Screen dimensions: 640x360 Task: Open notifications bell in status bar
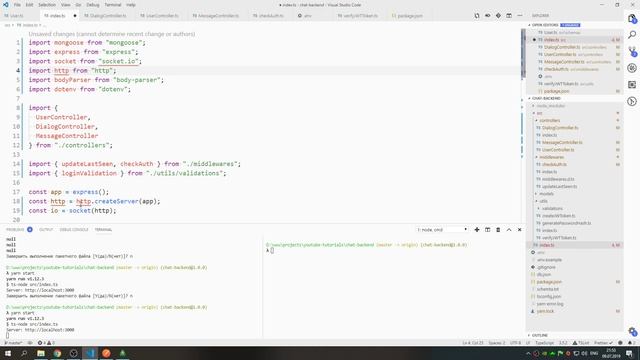point(631,343)
